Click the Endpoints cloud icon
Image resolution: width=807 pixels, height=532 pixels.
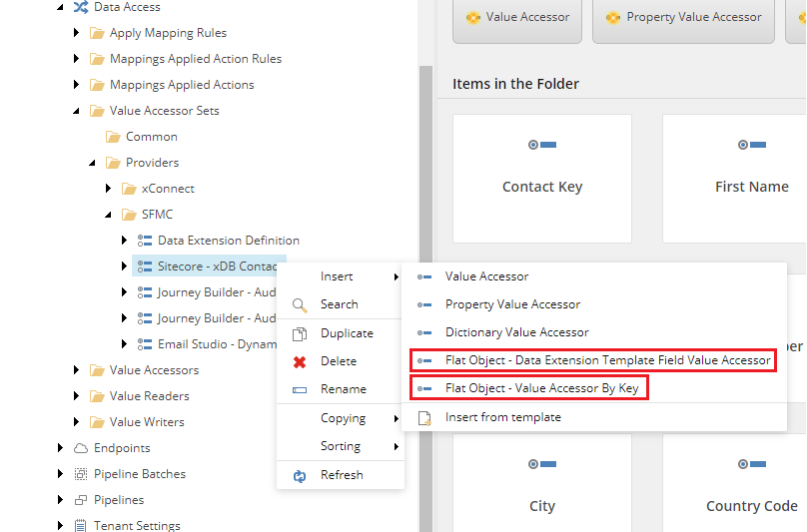[x=81, y=448]
